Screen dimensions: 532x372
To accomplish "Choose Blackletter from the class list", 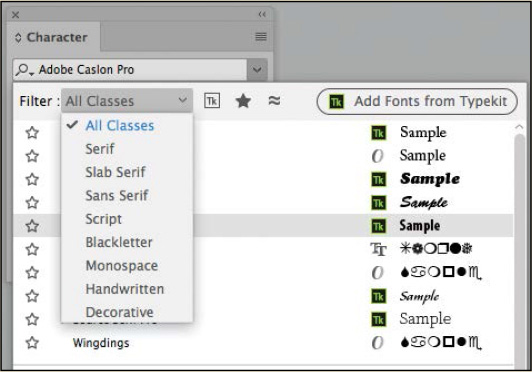I will point(119,242).
